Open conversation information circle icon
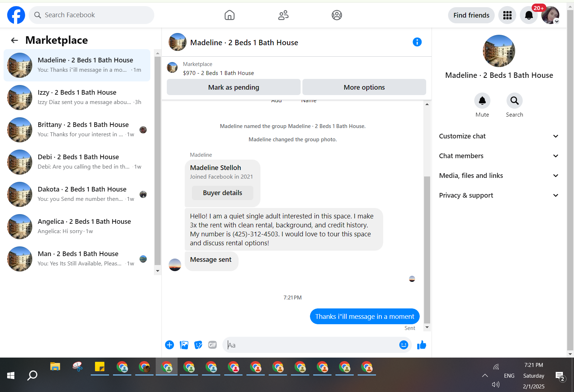This screenshot has height=392, width=574. click(417, 42)
